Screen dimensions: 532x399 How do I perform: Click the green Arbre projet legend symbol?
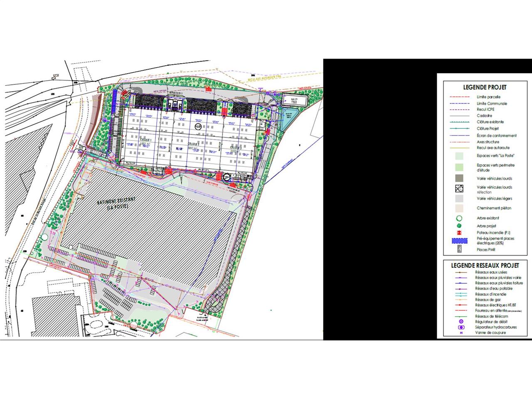click(459, 226)
